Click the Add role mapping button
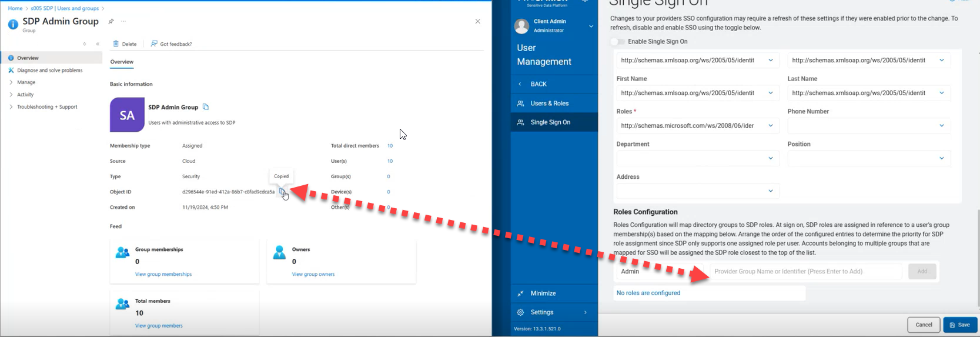The height and width of the screenshot is (337, 980). coord(922,272)
